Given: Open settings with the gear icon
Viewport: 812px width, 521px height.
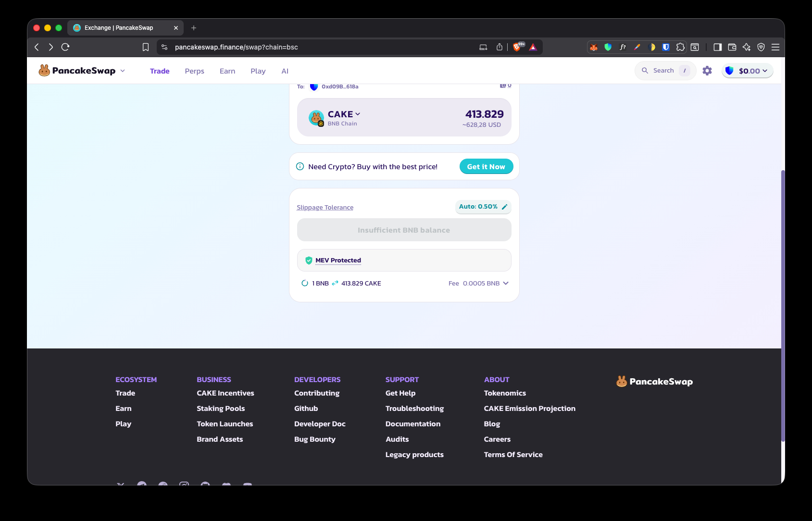Looking at the screenshot, I should tap(707, 71).
